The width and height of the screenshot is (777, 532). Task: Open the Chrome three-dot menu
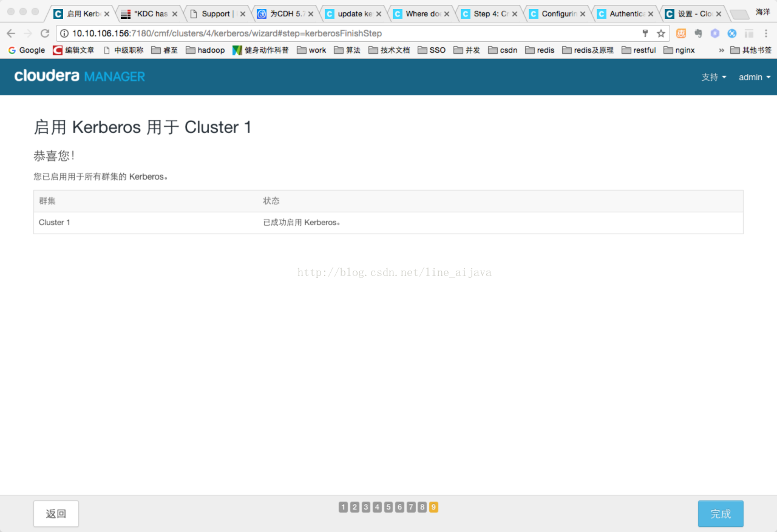765,33
